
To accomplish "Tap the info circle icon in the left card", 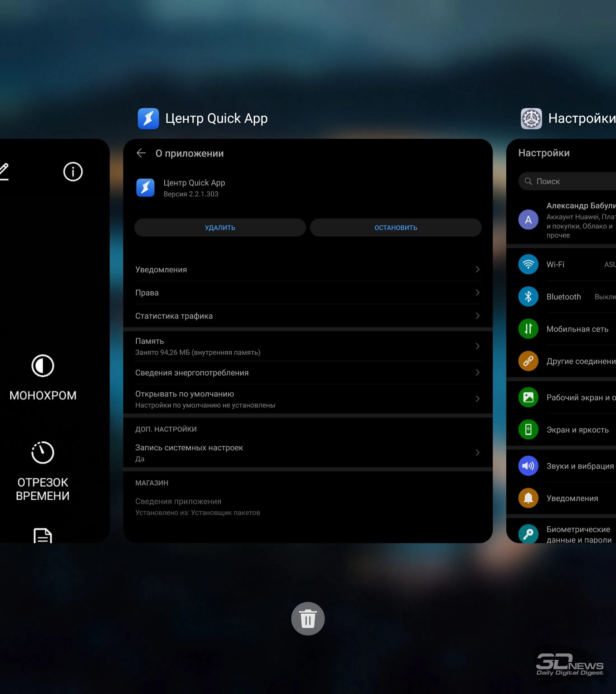I will click(73, 172).
